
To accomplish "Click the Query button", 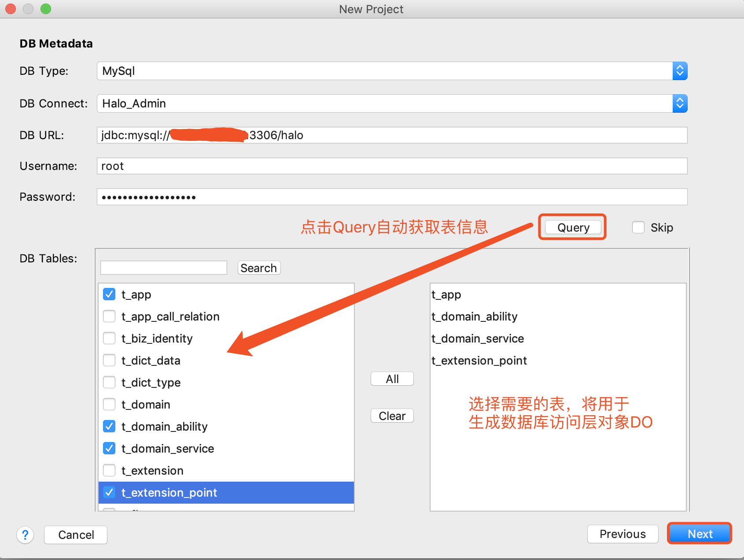I will point(573,227).
